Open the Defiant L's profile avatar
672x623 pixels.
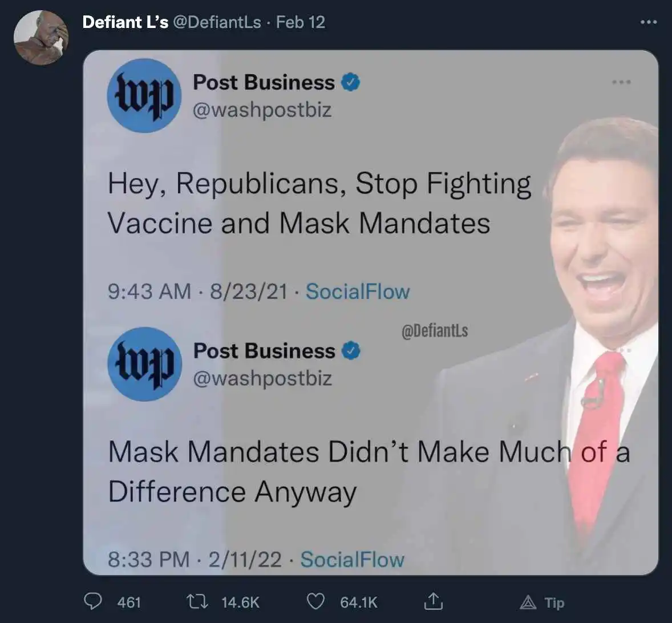41,38
